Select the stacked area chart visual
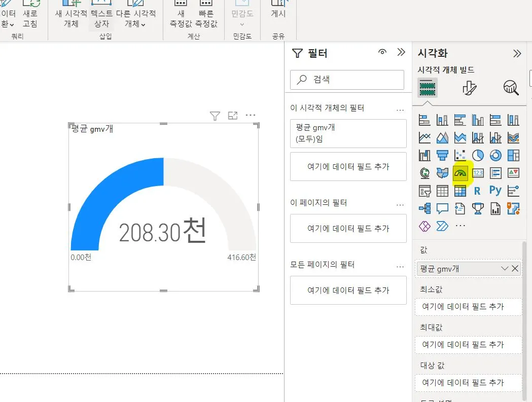 tap(460, 138)
